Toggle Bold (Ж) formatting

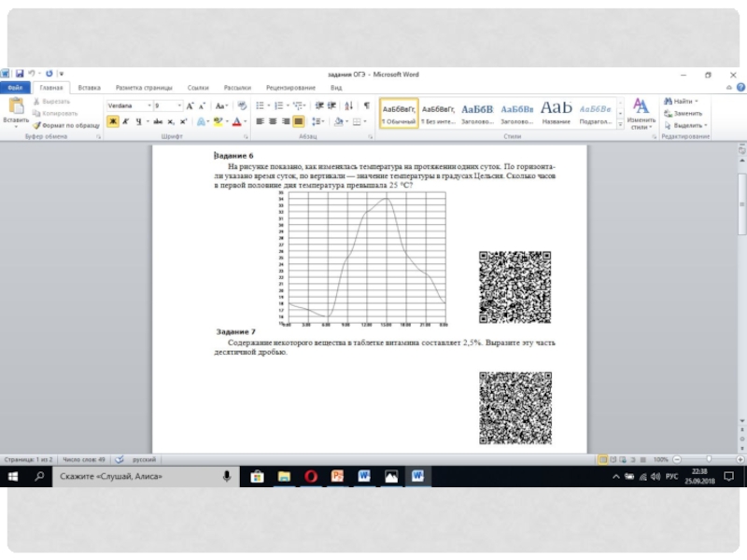113,121
